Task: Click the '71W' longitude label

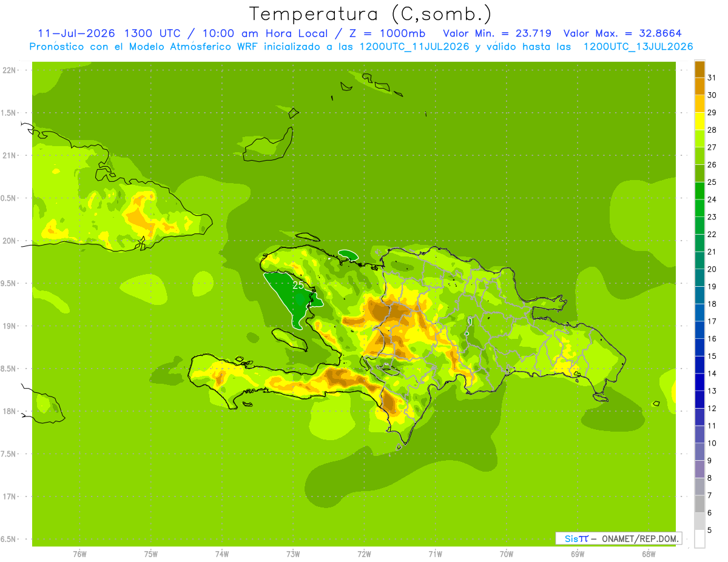Action: point(435,554)
